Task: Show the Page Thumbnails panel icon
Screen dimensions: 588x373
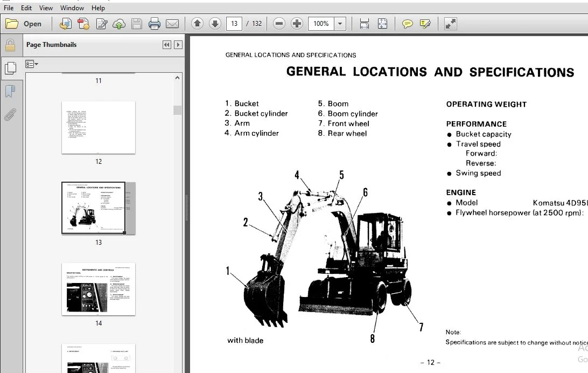Action: [x=11, y=68]
